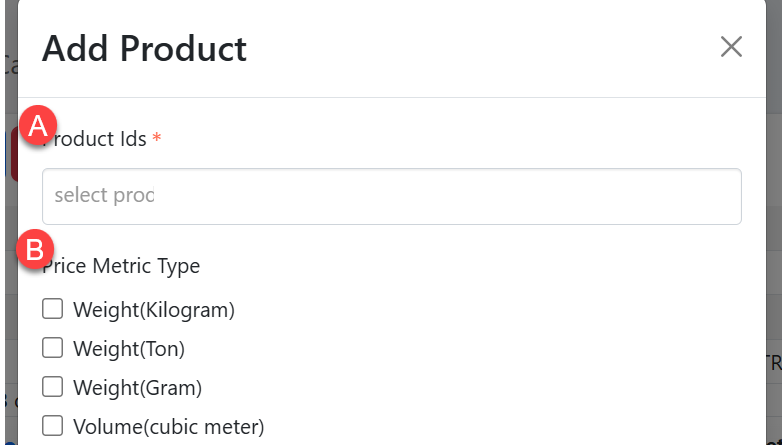Viewport: 782px width, 445px height.
Task: Click the red required asterisk
Action: tap(156, 139)
